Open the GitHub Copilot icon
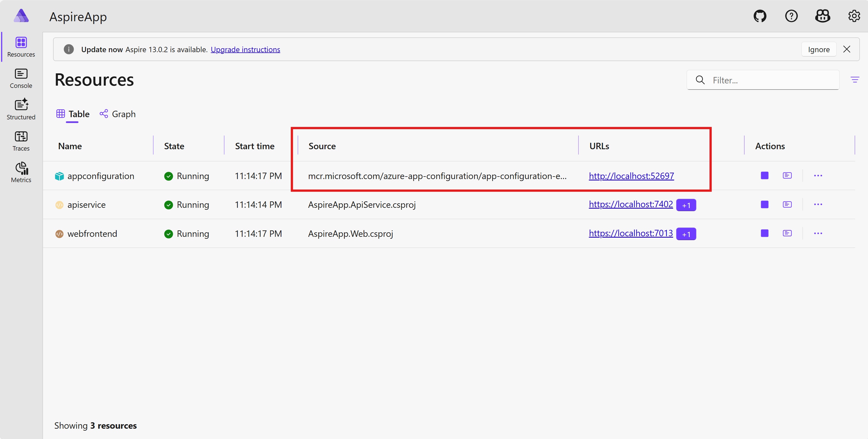 (x=822, y=16)
